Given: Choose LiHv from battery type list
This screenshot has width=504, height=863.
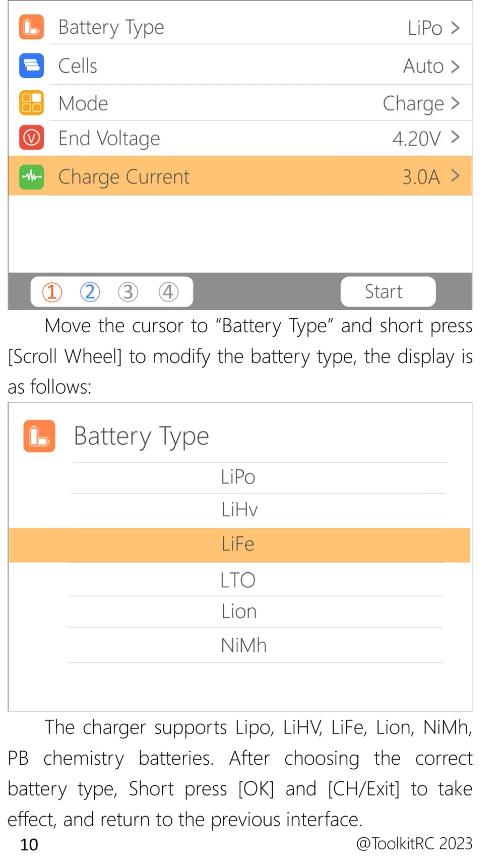Looking at the screenshot, I should point(239,510).
